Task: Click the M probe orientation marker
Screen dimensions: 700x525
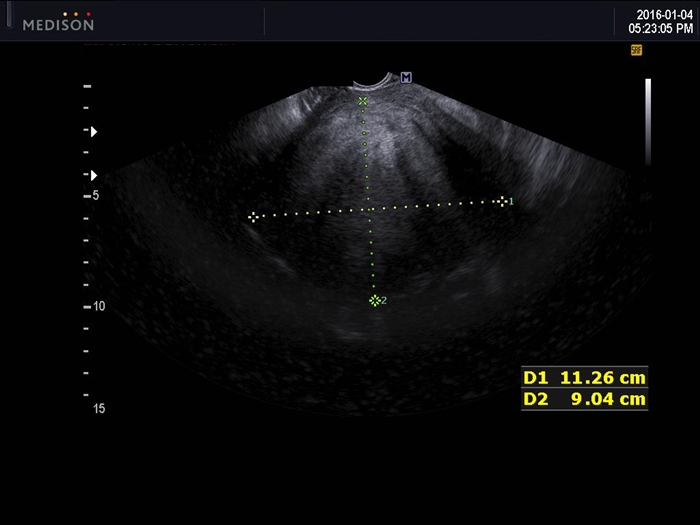Action: [x=406, y=78]
